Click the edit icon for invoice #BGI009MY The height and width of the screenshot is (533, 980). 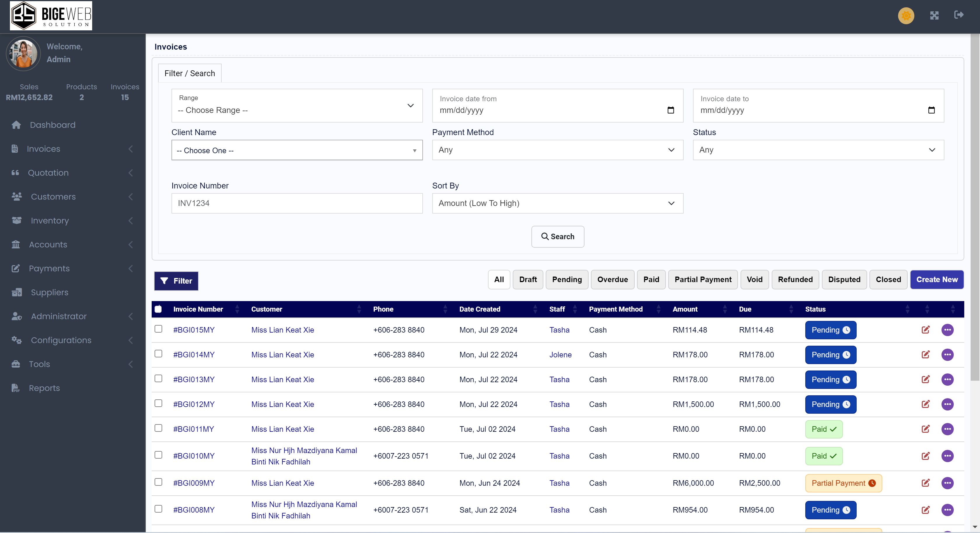[925, 483]
